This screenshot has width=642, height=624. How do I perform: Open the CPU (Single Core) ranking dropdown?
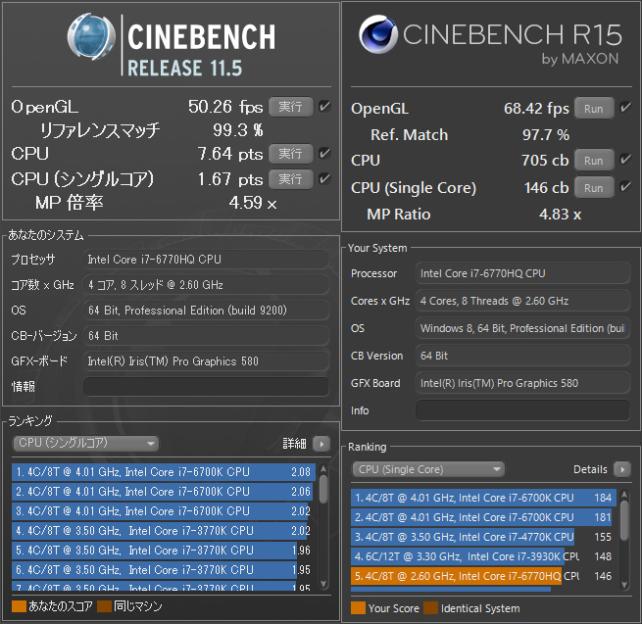point(428,469)
